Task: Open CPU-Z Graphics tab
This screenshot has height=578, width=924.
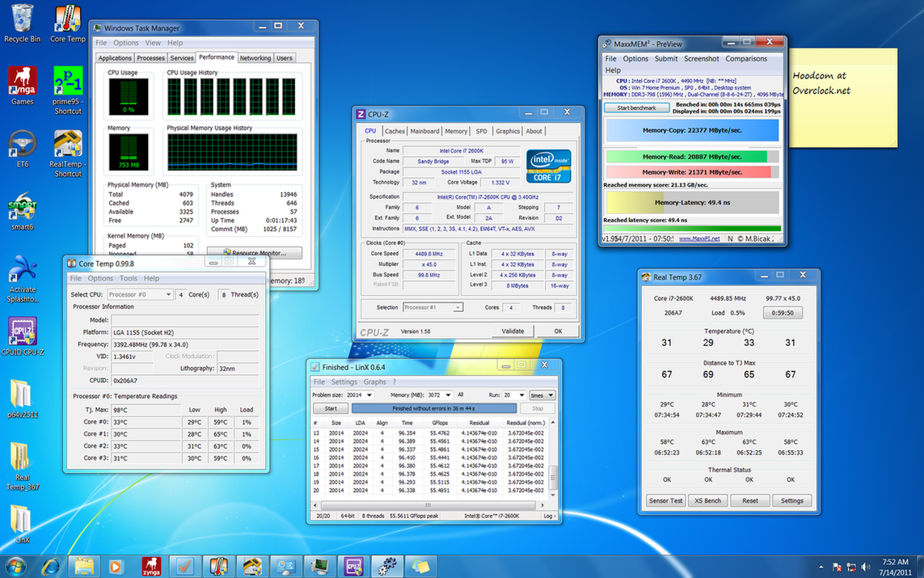Action: click(x=508, y=132)
